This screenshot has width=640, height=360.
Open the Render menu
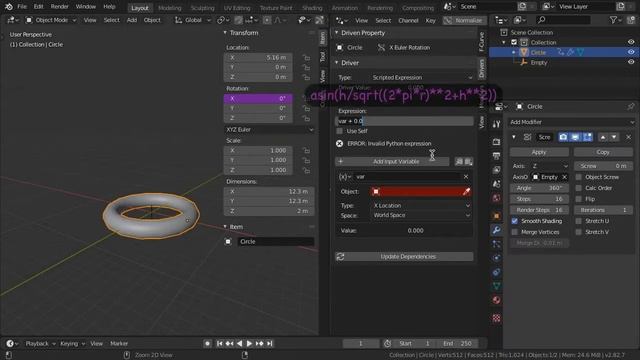click(x=60, y=7)
